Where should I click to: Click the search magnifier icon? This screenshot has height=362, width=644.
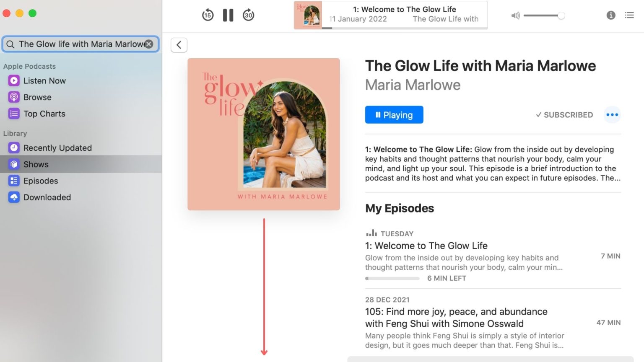(x=10, y=44)
